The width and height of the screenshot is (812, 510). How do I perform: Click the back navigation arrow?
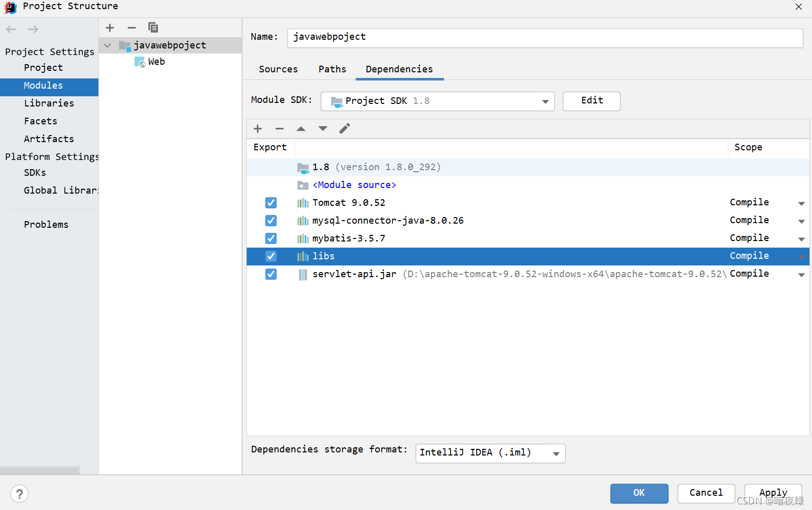click(11, 30)
